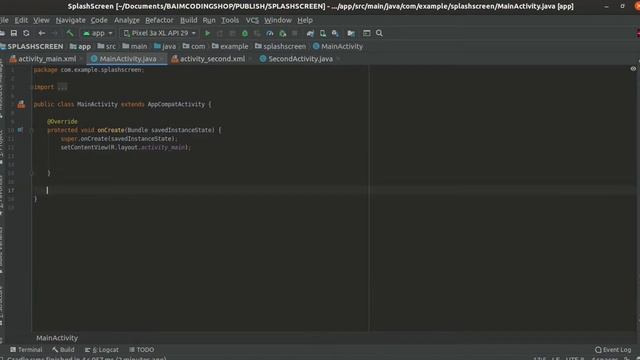The image size is (640, 360).
Task: Open the Event Log panel
Action: (x=613, y=350)
